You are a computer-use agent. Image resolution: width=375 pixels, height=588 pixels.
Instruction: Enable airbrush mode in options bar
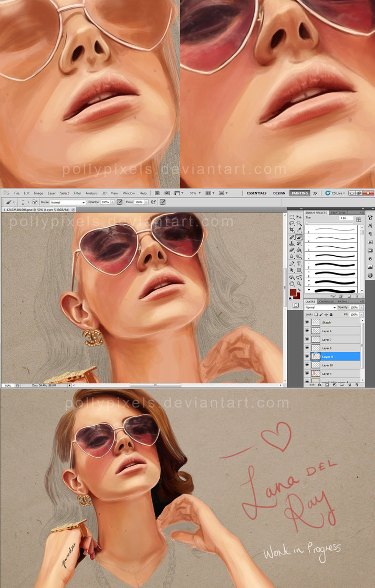tap(153, 202)
